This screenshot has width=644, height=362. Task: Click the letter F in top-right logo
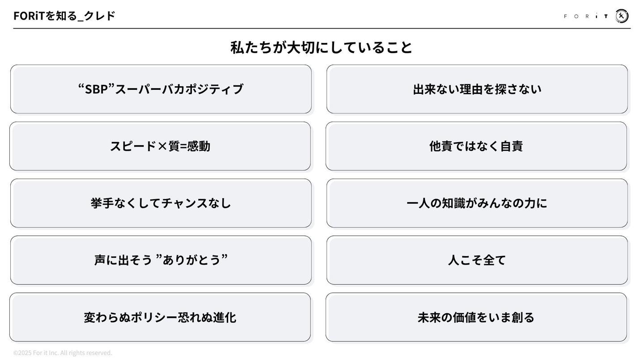pos(565,17)
